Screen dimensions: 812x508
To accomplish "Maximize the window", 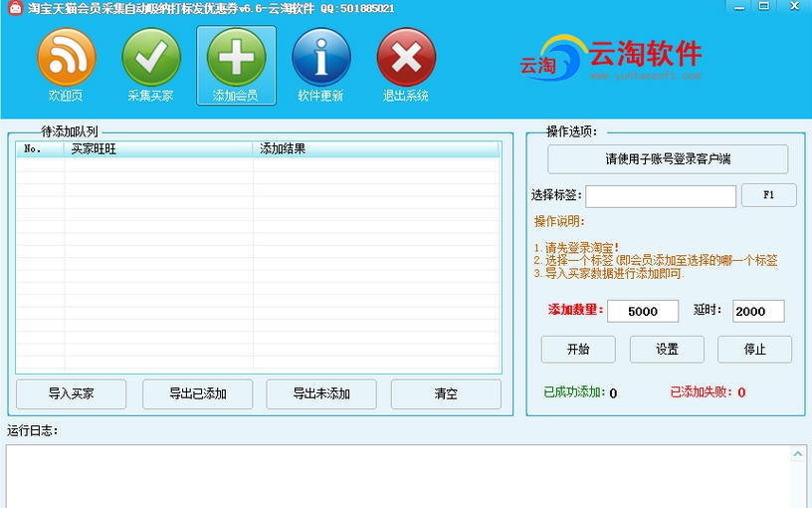I will point(764,7).
